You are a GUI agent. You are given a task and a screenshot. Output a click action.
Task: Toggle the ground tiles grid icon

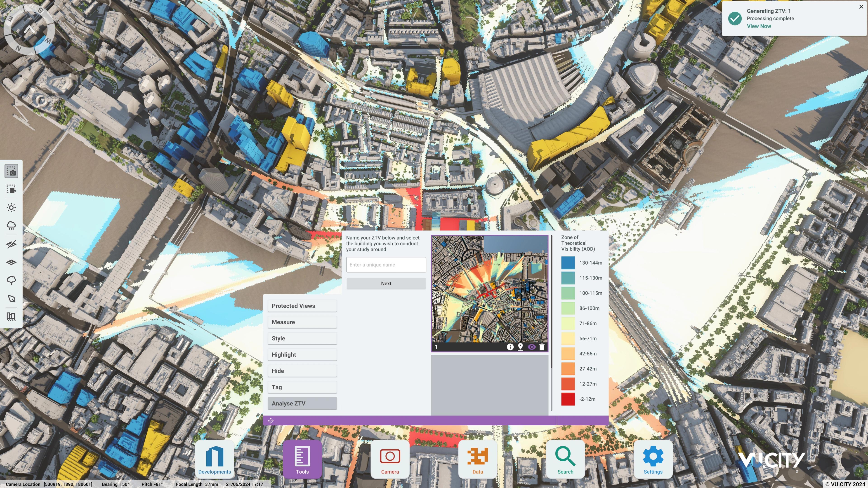(12, 262)
